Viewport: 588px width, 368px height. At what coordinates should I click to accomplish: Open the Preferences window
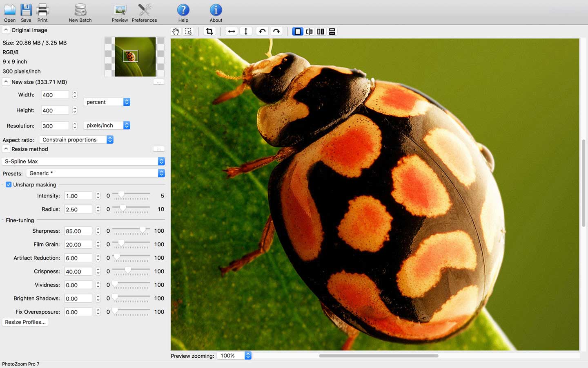click(x=144, y=13)
